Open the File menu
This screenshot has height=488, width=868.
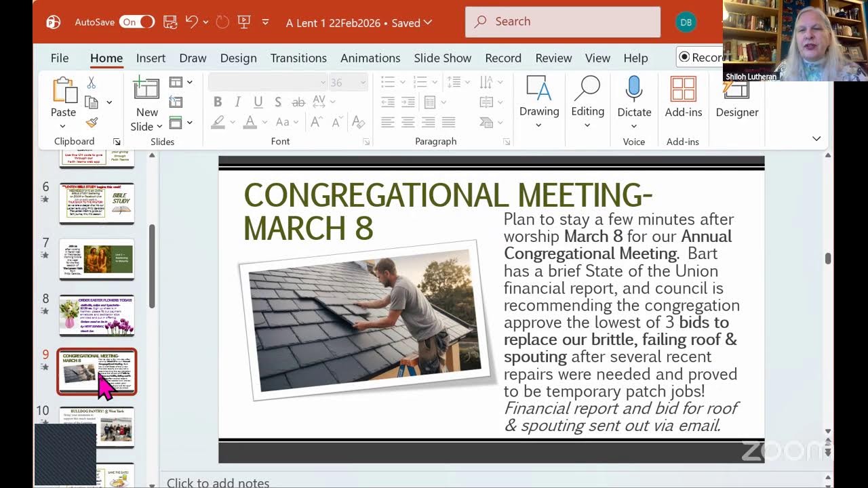[x=60, y=58]
